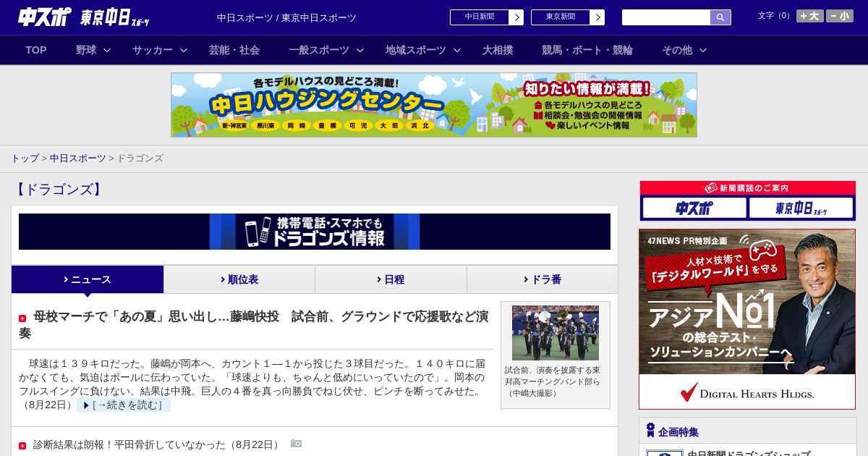Click the 企画特集 ribbon icon
Image resolution: width=868 pixels, height=456 pixels.
pyautogui.click(x=650, y=431)
